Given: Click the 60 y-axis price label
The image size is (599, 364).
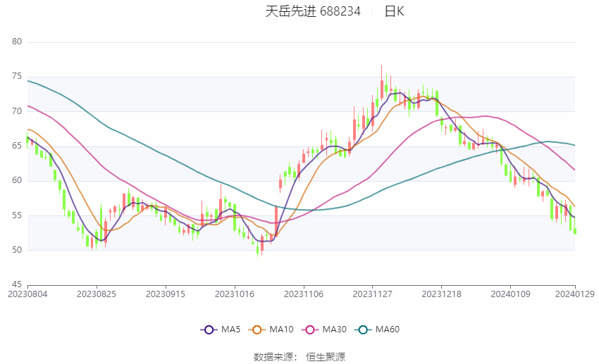Looking at the screenshot, I should point(17,180).
